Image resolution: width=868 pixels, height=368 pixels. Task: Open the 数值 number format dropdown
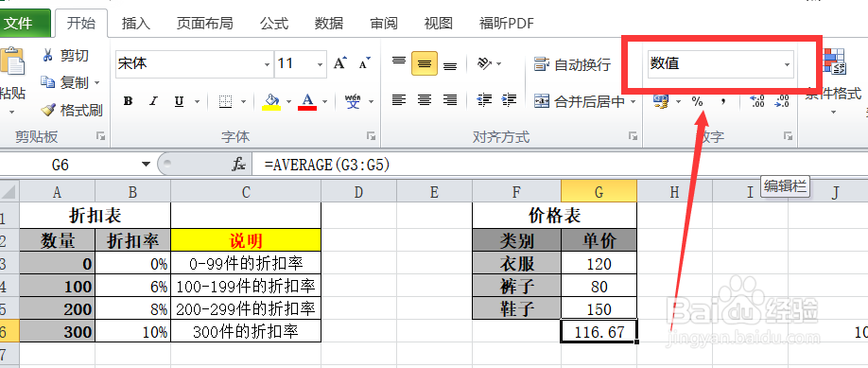(787, 65)
